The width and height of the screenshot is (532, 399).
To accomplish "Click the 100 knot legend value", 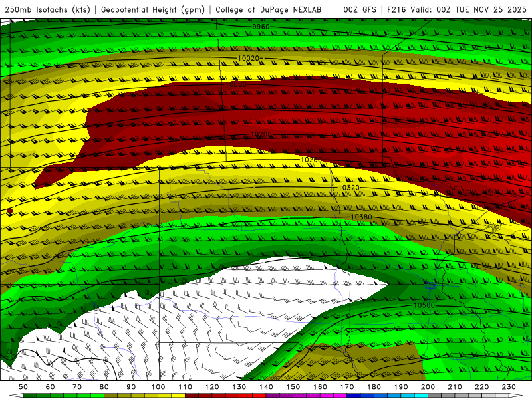I will click(158, 387).
